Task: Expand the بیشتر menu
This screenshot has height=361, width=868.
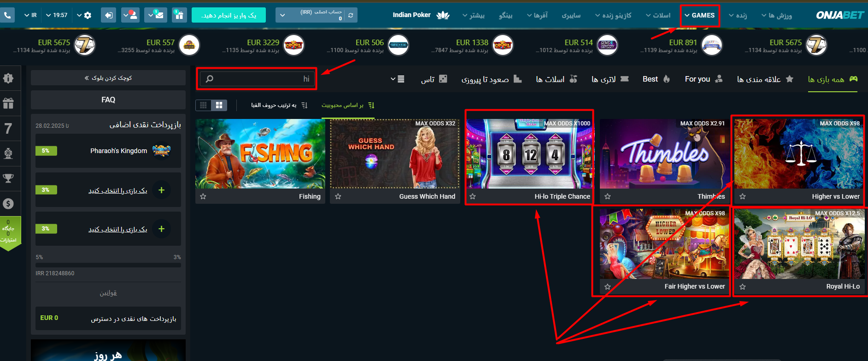Action: (x=474, y=15)
